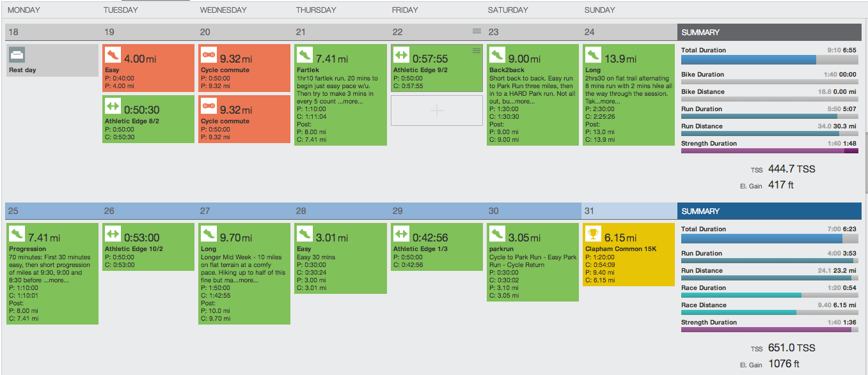
Task: Click the shoe icon on the parkrun workout
Action: pyautogui.click(x=497, y=234)
